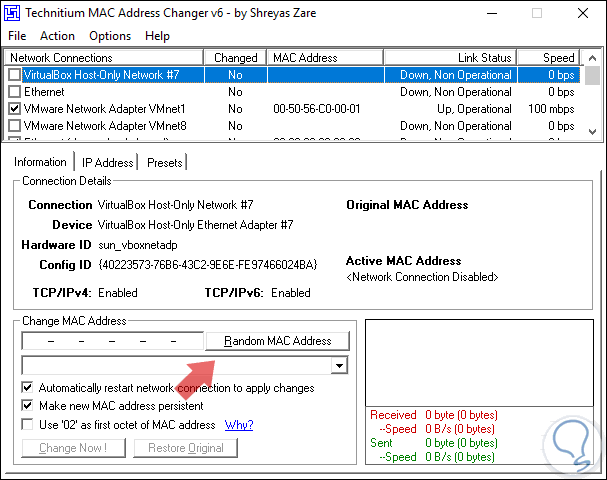This screenshot has height=480, width=607.
Task: Click into the MAC address input field
Action: 112,341
